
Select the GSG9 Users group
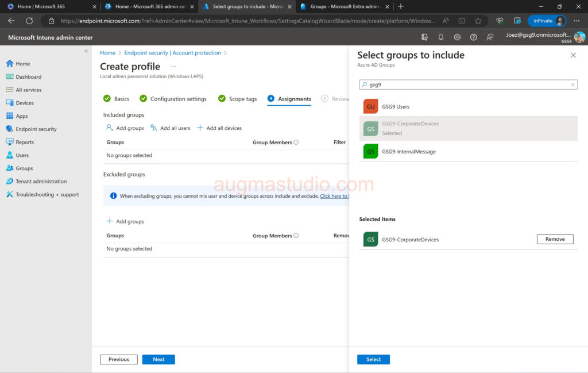pos(395,107)
